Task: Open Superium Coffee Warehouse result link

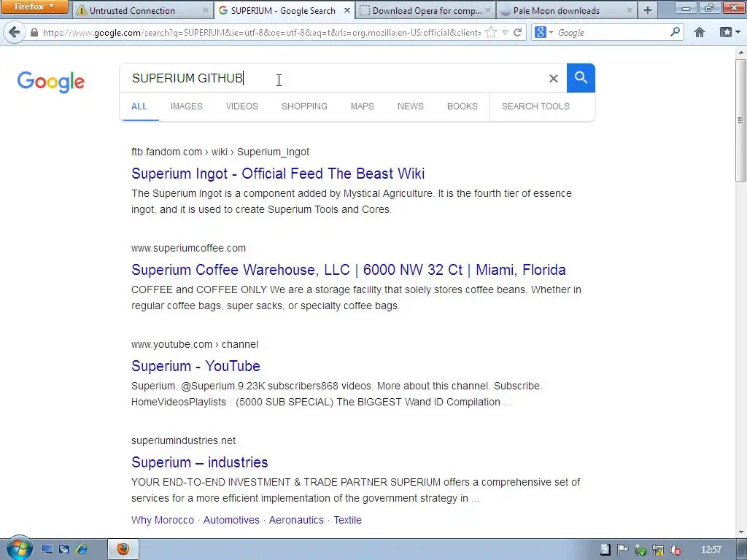Action: pos(348,270)
